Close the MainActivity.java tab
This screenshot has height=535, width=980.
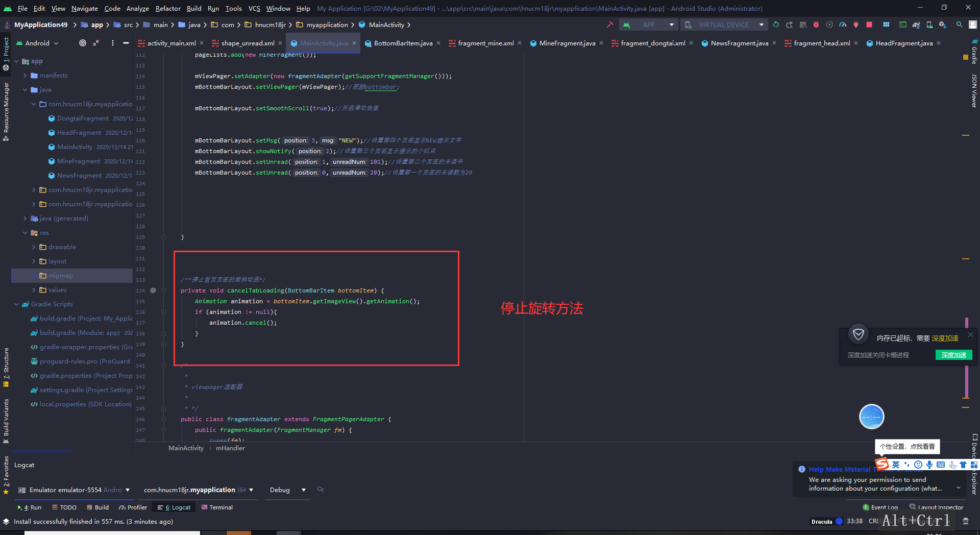pos(354,43)
